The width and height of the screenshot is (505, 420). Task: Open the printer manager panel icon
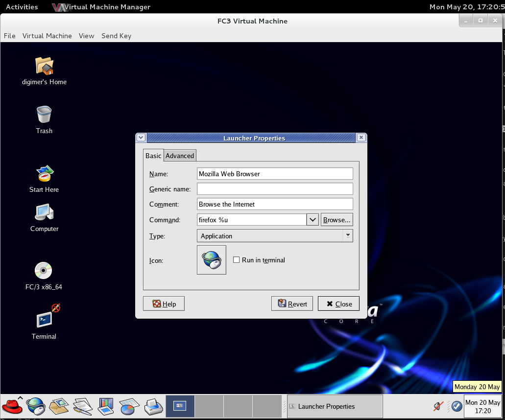[153, 406]
